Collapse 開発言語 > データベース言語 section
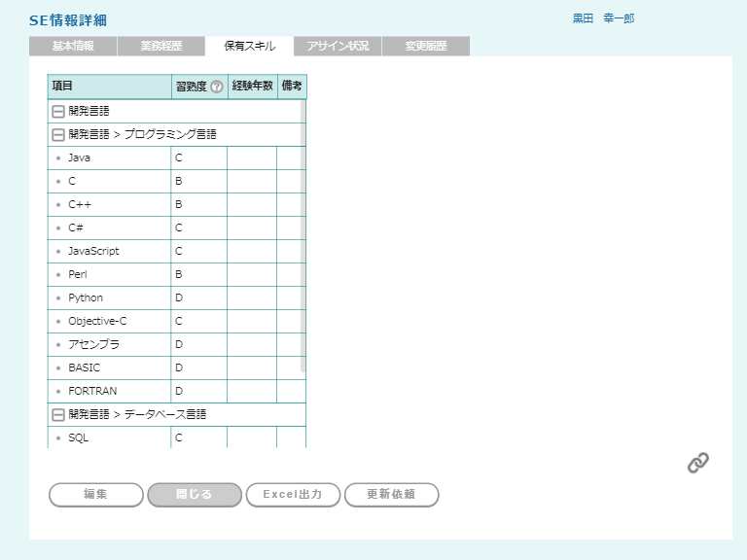 [58, 414]
